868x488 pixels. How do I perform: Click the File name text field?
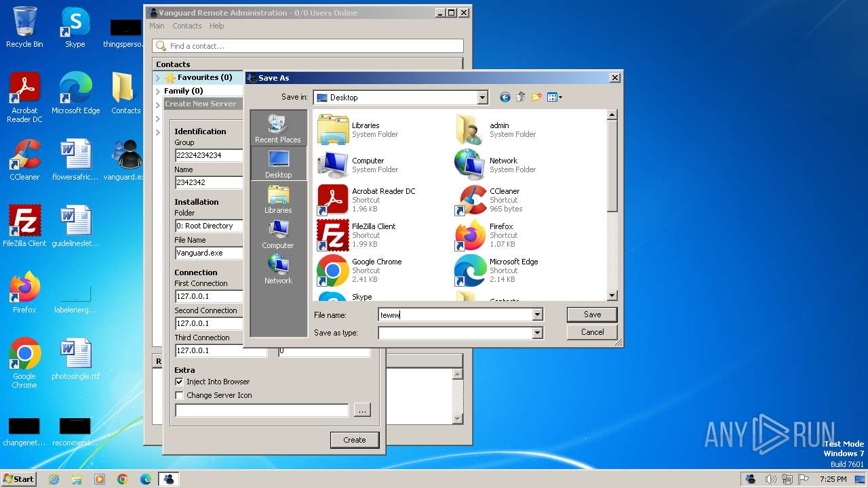[x=455, y=314]
